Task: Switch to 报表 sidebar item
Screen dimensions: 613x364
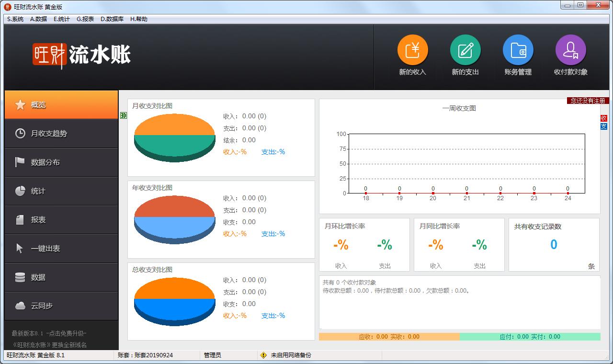Action: [61, 220]
